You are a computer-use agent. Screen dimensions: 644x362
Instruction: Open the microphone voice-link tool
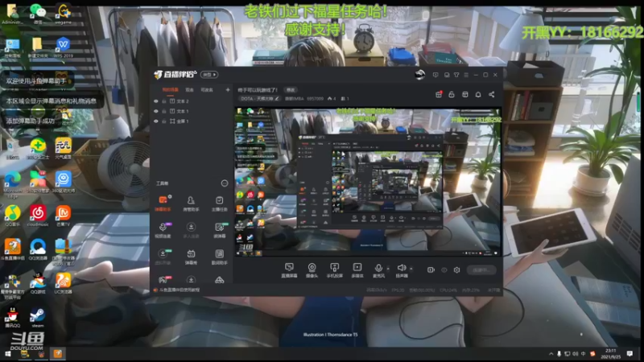click(x=163, y=230)
